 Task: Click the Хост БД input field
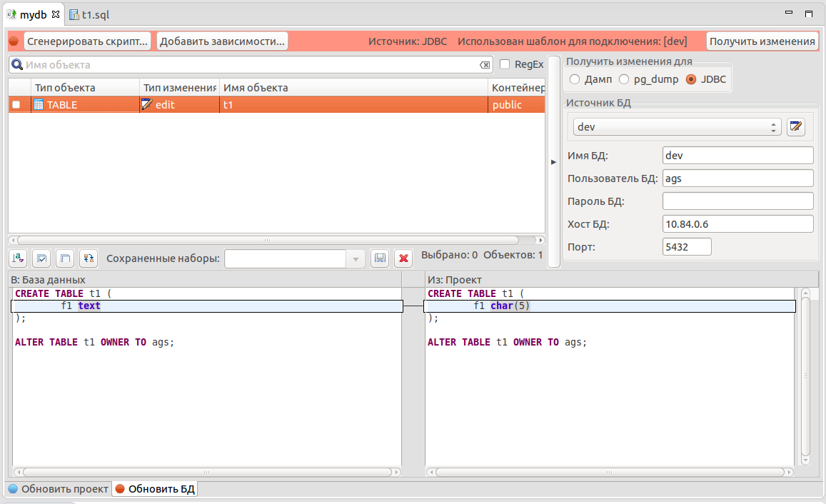(737, 224)
